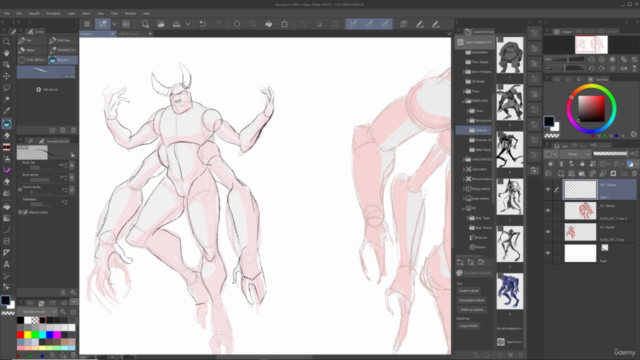The width and height of the screenshot is (640, 360).
Task: Select the Creatures folder in materials
Action: pos(474,130)
